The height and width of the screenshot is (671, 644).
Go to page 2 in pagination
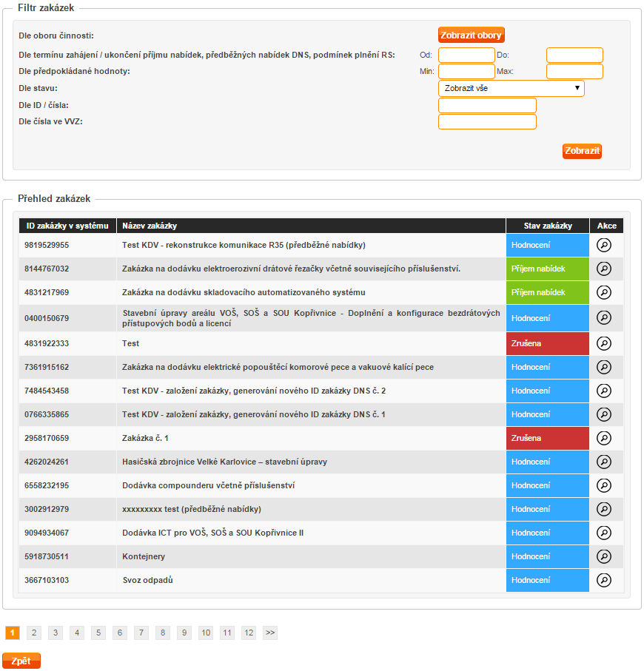[x=34, y=633]
